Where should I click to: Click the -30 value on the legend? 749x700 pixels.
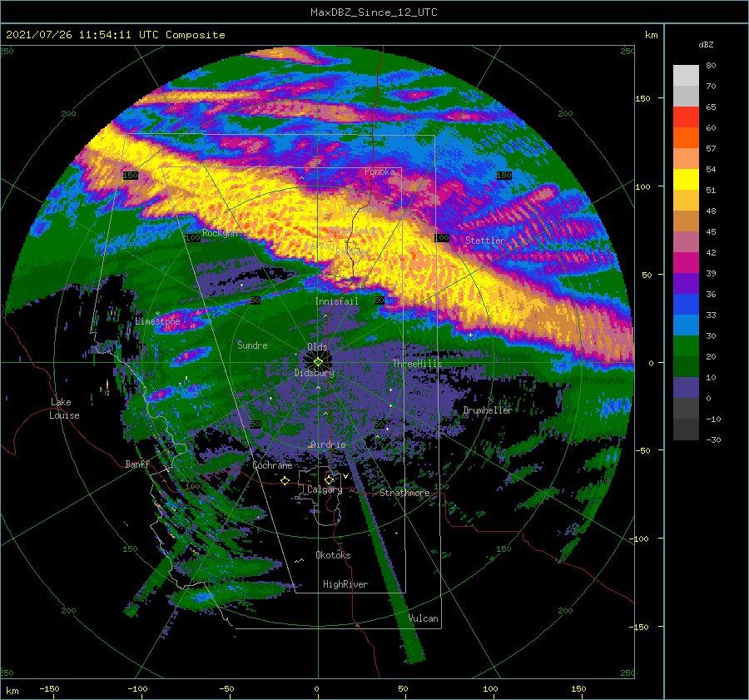coord(713,439)
